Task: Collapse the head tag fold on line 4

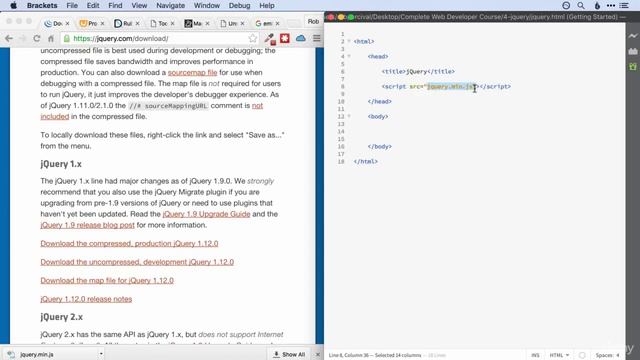Action: tap(349, 56)
